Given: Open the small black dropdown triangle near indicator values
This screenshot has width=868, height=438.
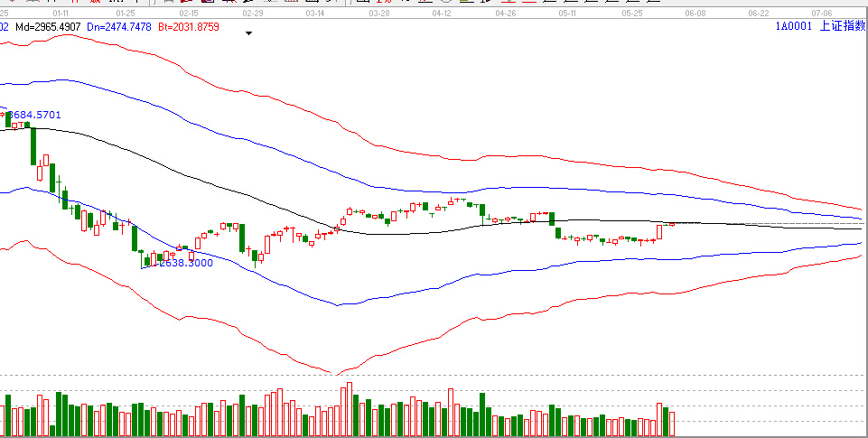Looking at the screenshot, I should pos(249,34).
